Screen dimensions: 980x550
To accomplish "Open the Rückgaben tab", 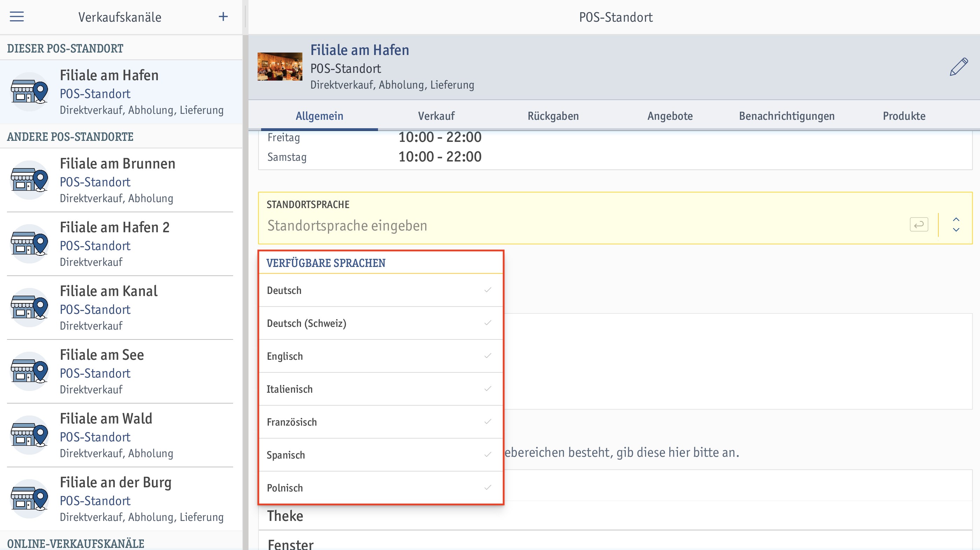I will coord(553,116).
